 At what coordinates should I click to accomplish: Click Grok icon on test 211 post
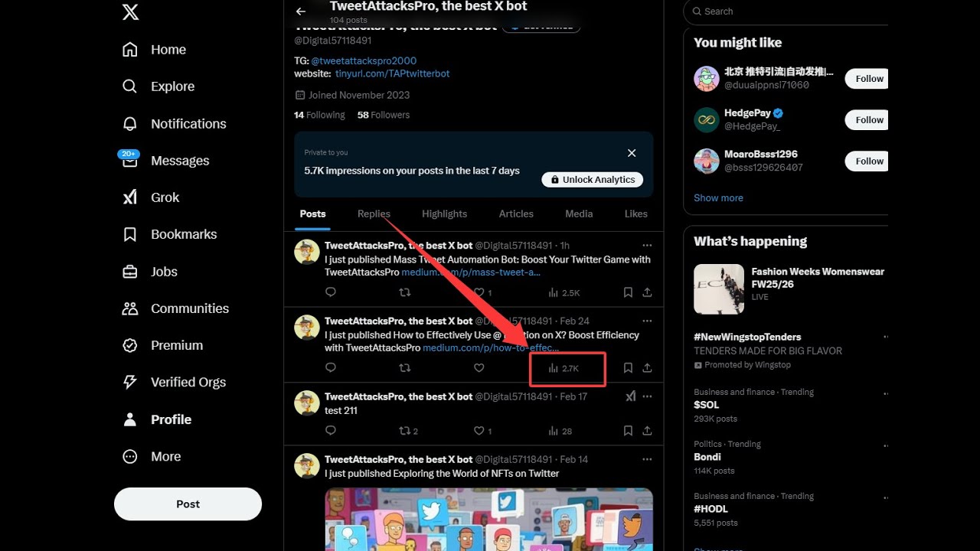pyautogui.click(x=630, y=396)
